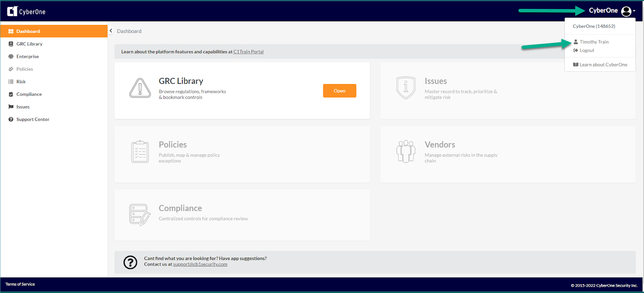Click the Support Center question icon in sidebar
This screenshot has height=293, width=644.
11,119
